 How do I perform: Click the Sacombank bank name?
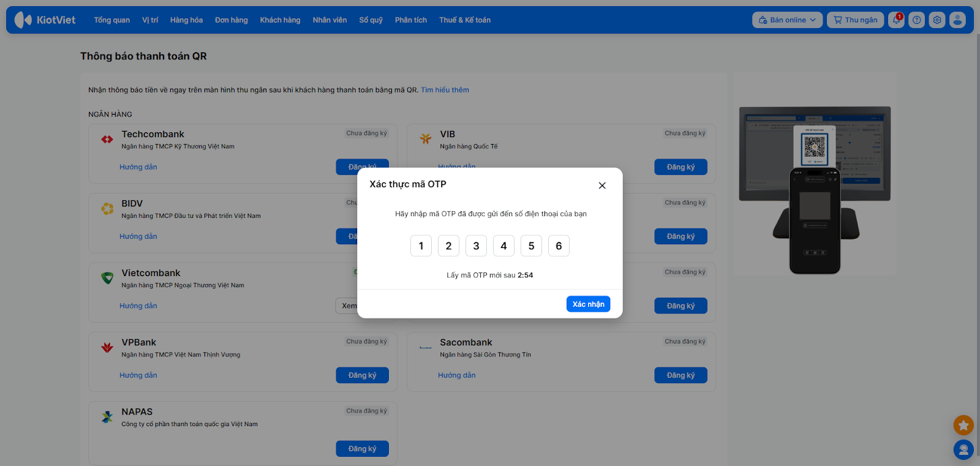466,342
